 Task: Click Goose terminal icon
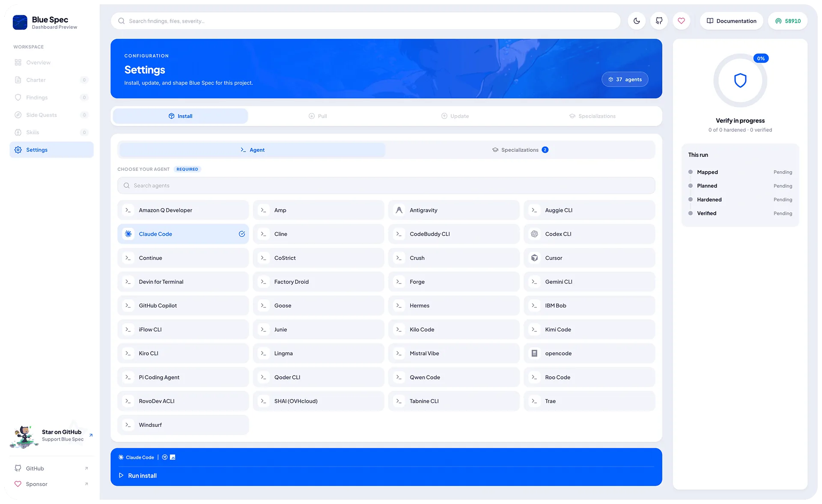click(263, 305)
